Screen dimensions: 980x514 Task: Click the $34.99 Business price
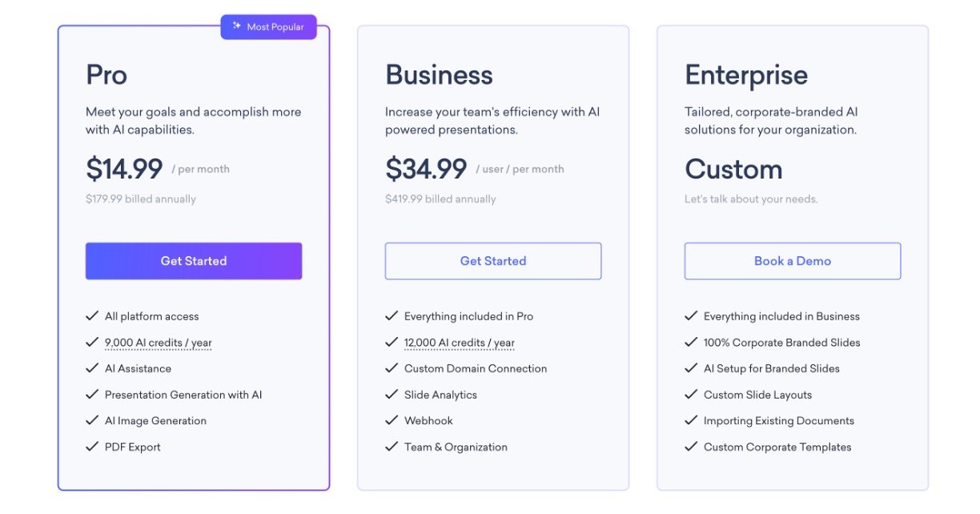click(x=426, y=169)
